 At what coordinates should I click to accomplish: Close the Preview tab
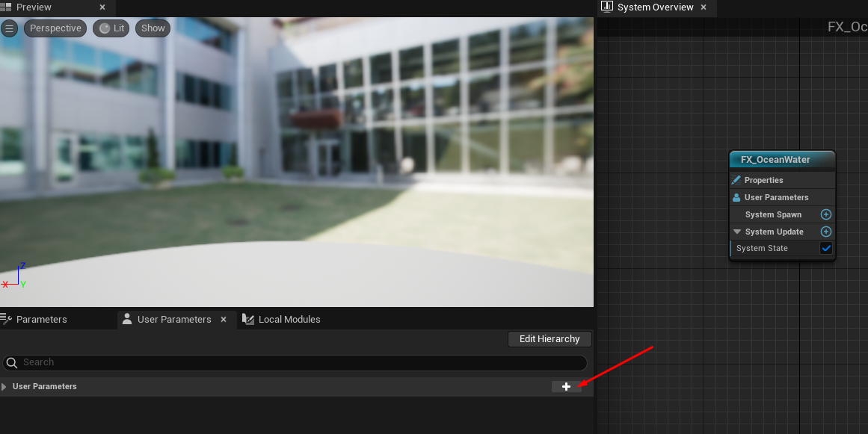[102, 7]
